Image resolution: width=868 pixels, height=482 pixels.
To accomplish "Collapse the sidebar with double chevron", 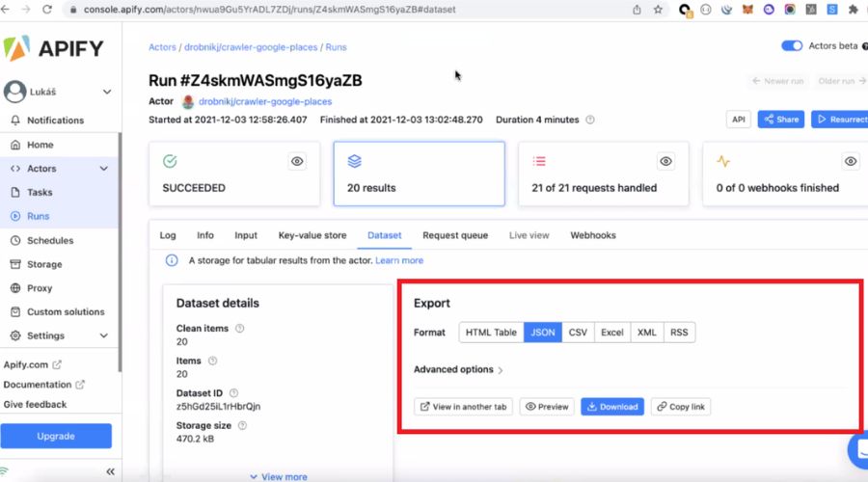I will (x=110, y=471).
